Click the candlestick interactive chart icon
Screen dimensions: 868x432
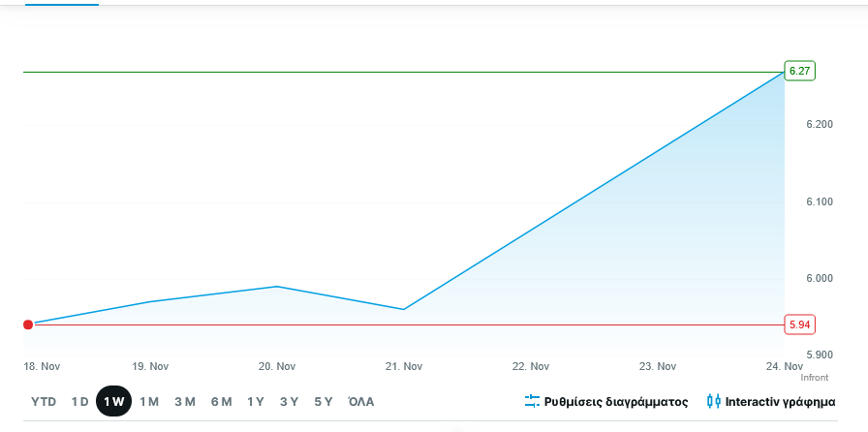point(714,401)
